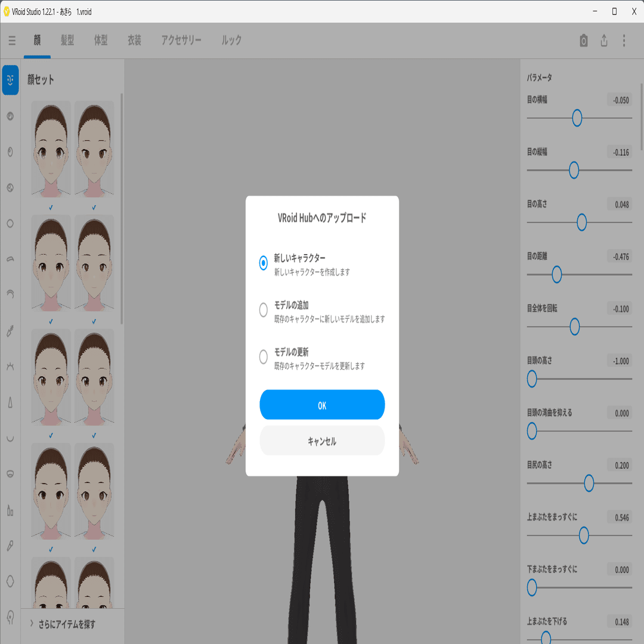Choose the モデルの追加 radio option
Image resolution: width=644 pixels, height=644 pixels.
264,309
